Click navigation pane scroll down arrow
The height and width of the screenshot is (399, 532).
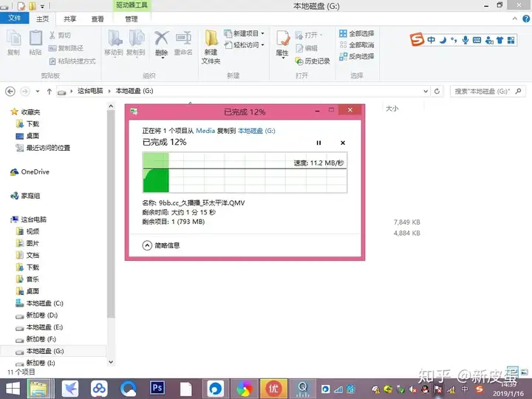coord(111,362)
